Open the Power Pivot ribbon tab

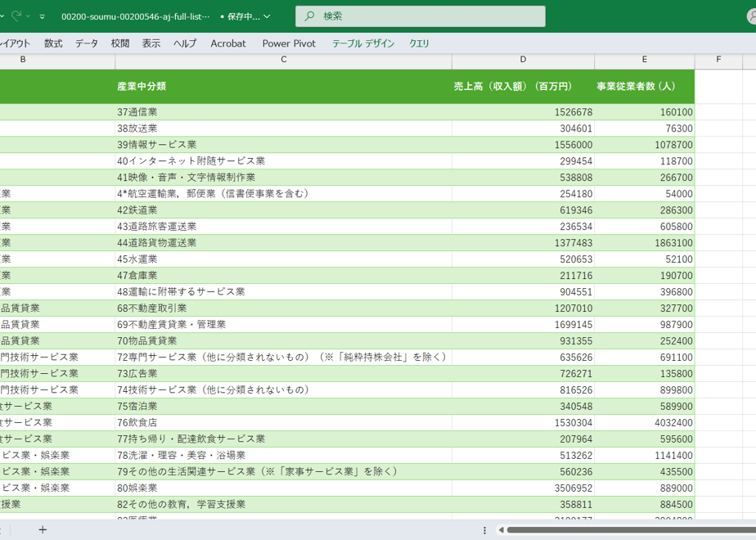[x=289, y=43]
